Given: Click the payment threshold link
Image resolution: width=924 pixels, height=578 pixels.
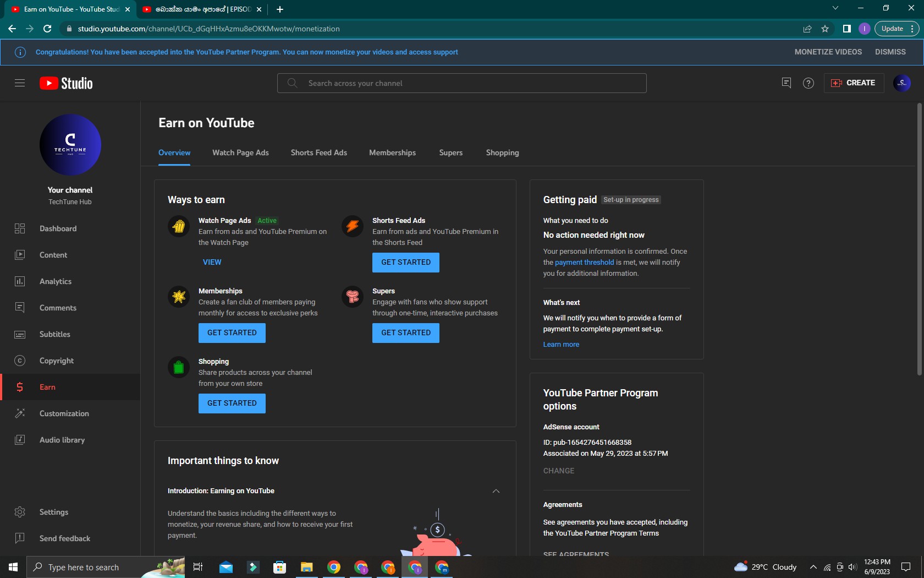Looking at the screenshot, I should [584, 263].
